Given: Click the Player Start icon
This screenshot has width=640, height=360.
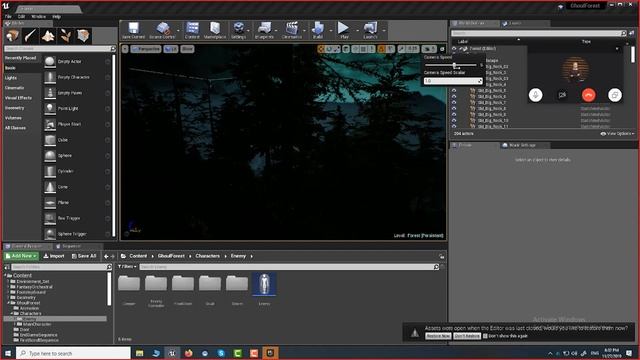Looking at the screenshot, I should 50,124.
